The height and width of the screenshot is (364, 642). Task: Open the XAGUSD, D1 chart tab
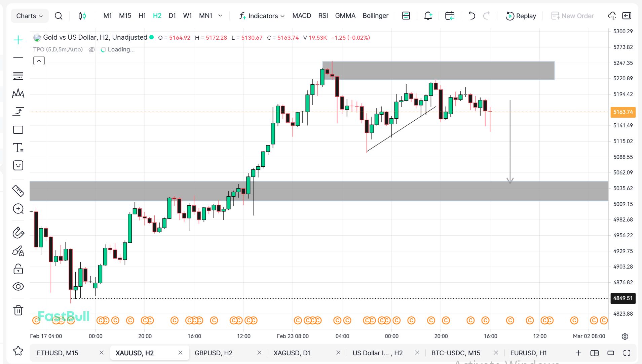pyautogui.click(x=292, y=353)
